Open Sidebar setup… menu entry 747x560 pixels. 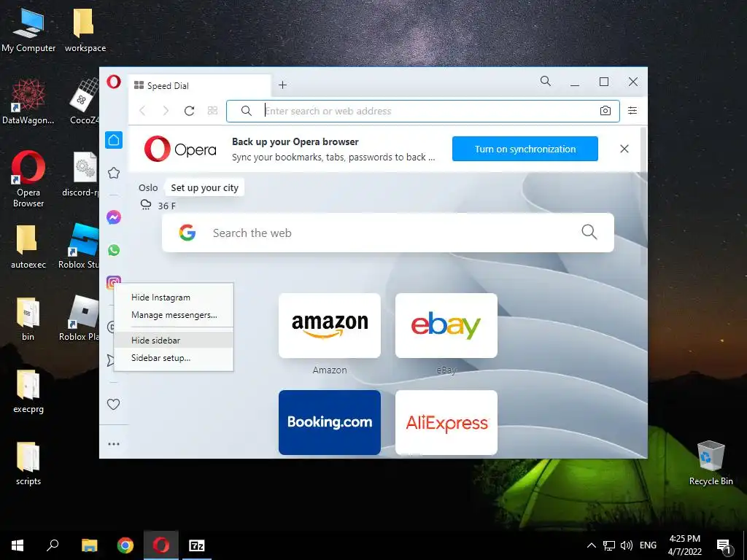pos(174,358)
